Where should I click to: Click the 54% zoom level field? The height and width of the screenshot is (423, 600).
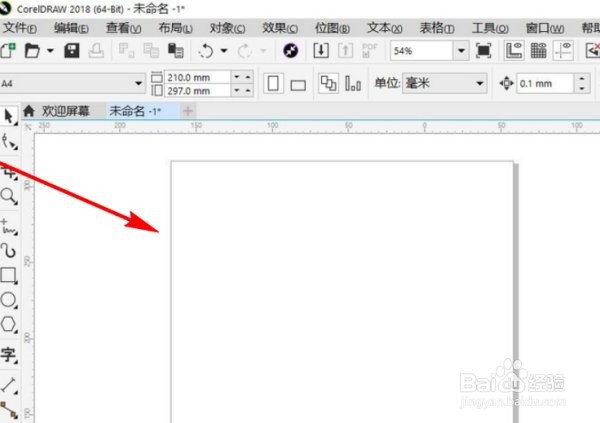[422, 51]
